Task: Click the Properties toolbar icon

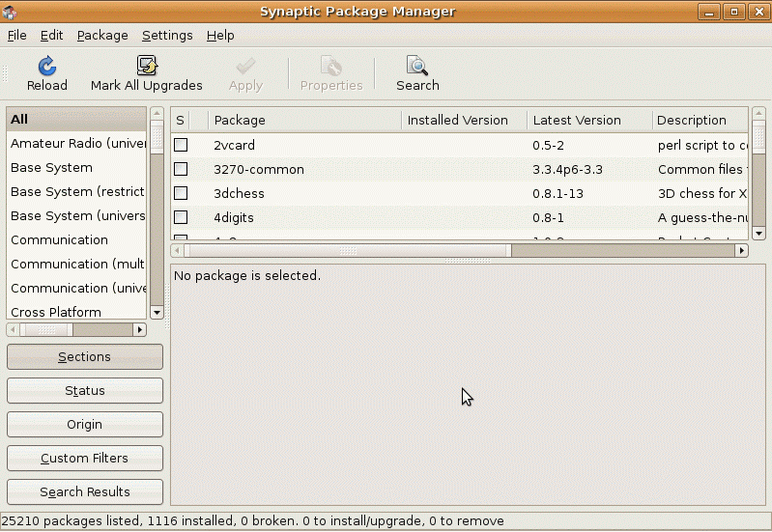Action: [x=331, y=66]
